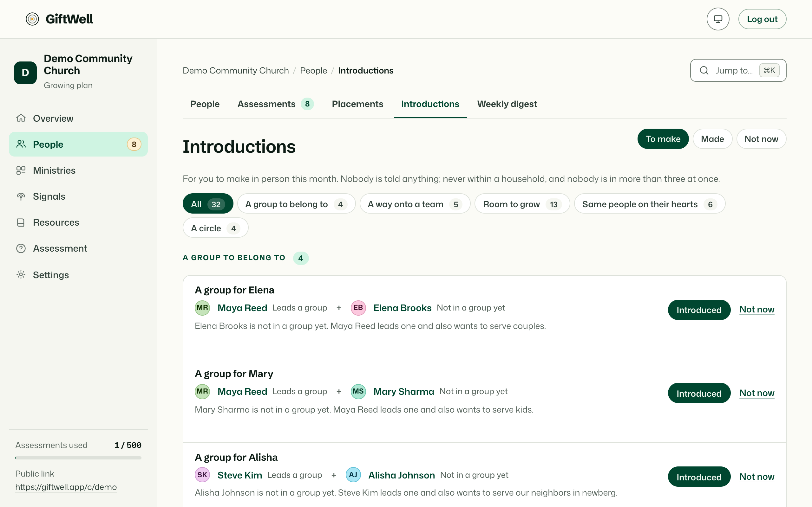
Task: Open Resources via the book icon
Action: click(x=21, y=223)
